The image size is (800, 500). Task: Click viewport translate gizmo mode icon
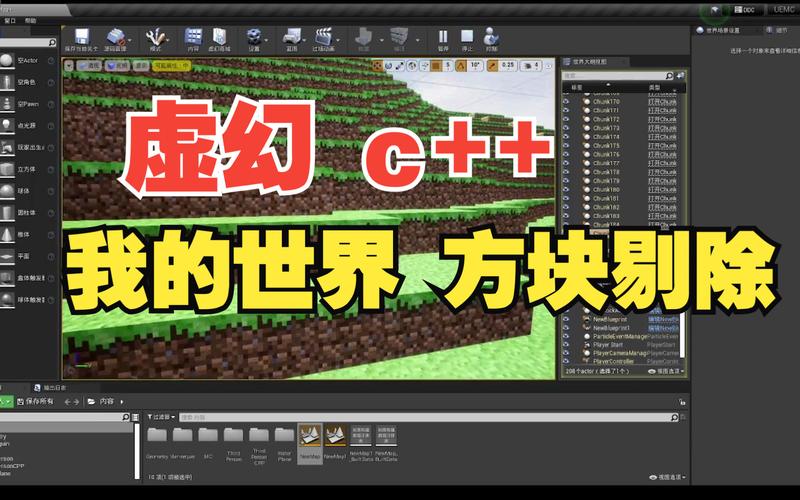click(377, 66)
